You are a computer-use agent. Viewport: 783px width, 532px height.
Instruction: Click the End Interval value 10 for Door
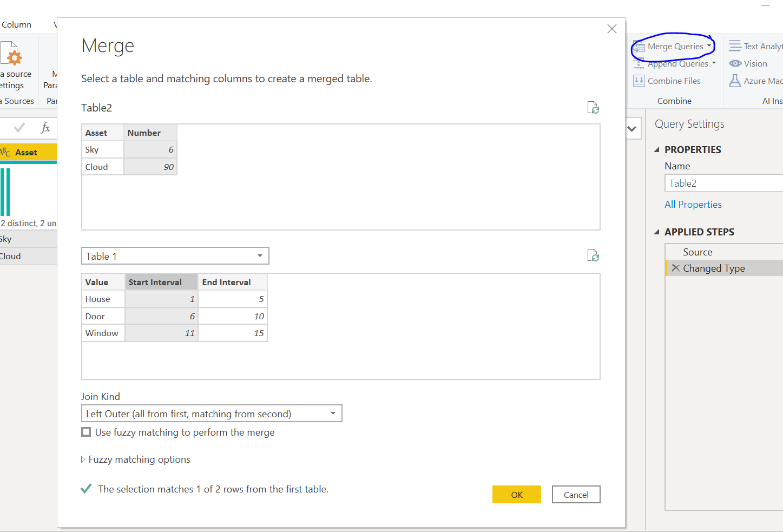click(x=233, y=317)
